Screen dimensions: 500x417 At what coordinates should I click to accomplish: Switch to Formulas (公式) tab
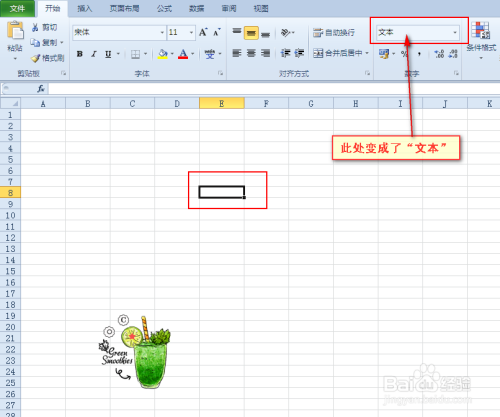pyautogui.click(x=164, y=9)
